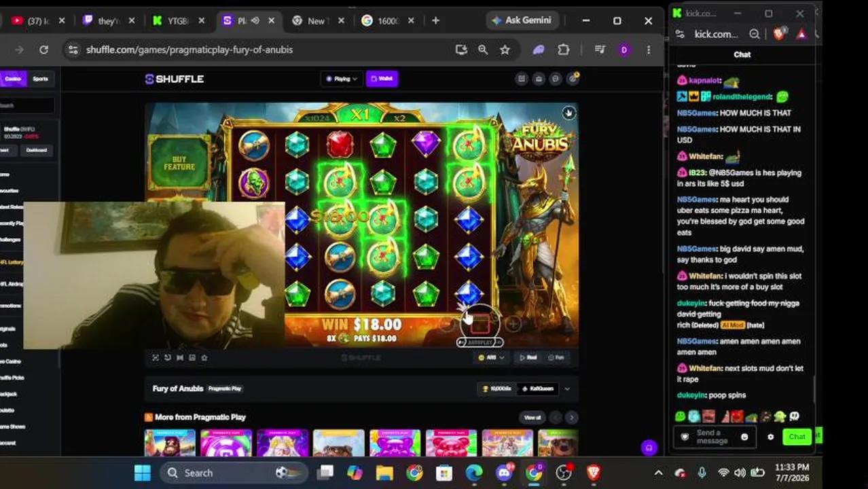Open the Brave shield icon in Kick window
The image size is (868, 489).
(780, 34)
